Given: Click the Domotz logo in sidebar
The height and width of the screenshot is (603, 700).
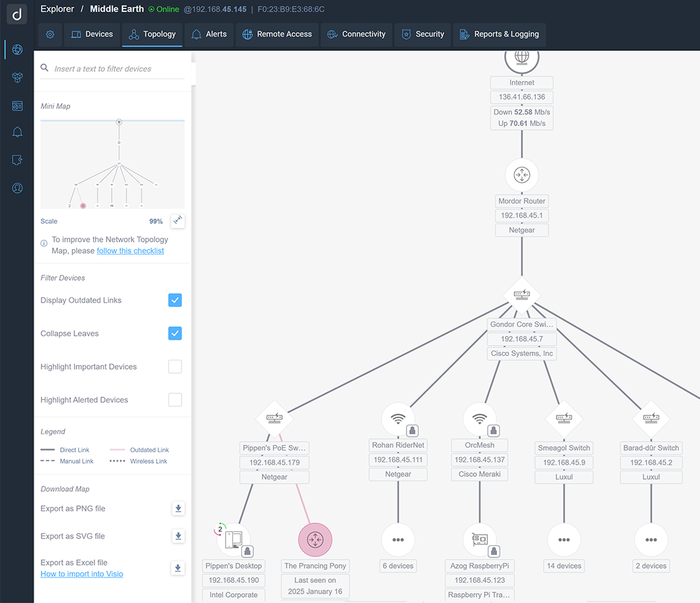Looking at the screenshot, I should point(17,13).
